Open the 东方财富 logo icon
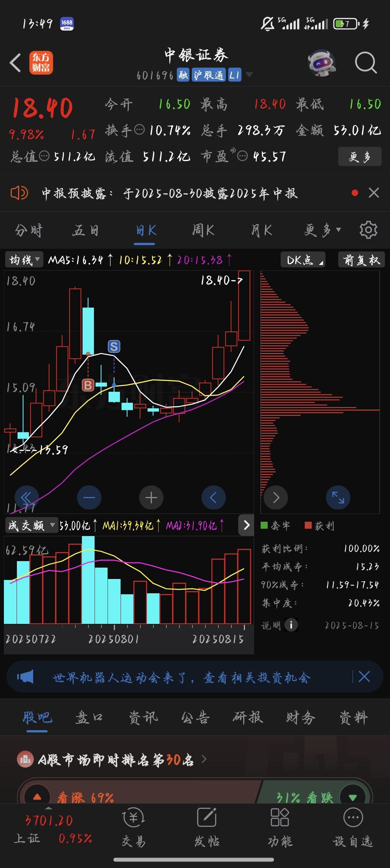 tap(41, 63)
